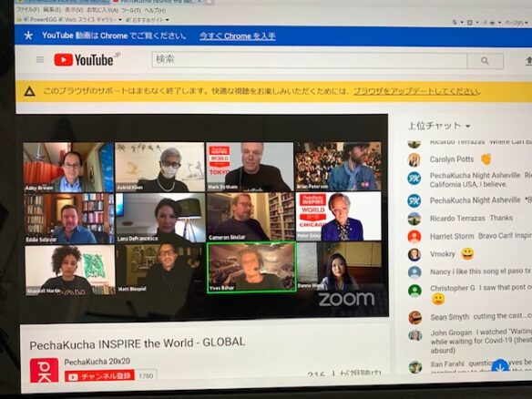Click PechaKucha Night Asheville avatar beside California message
The width and height of the screenshot is (532, 399).
coord(414,179)
